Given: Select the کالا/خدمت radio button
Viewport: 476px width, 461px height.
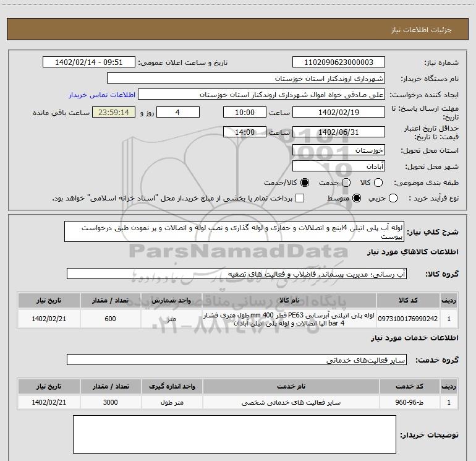Looking at the screenshot, I should 305,183.
